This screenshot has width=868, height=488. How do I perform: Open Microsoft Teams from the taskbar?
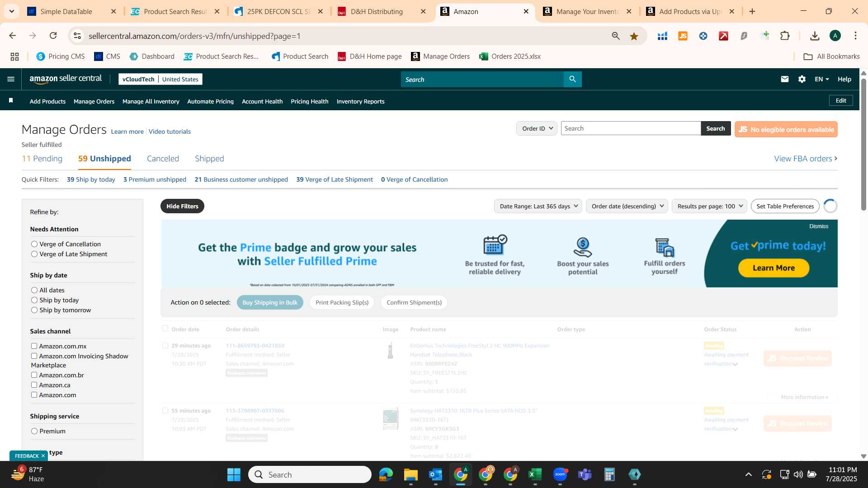585,474
